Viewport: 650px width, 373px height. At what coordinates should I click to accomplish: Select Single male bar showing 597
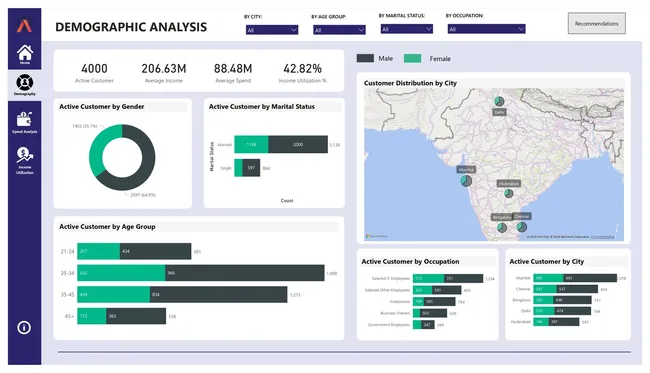tap(251, 168)
